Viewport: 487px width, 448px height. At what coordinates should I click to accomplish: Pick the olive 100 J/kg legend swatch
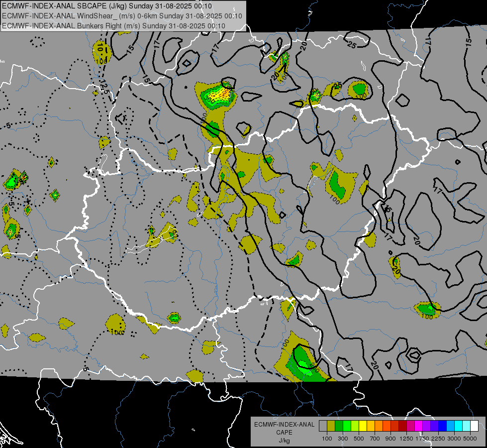coord(331,426)
